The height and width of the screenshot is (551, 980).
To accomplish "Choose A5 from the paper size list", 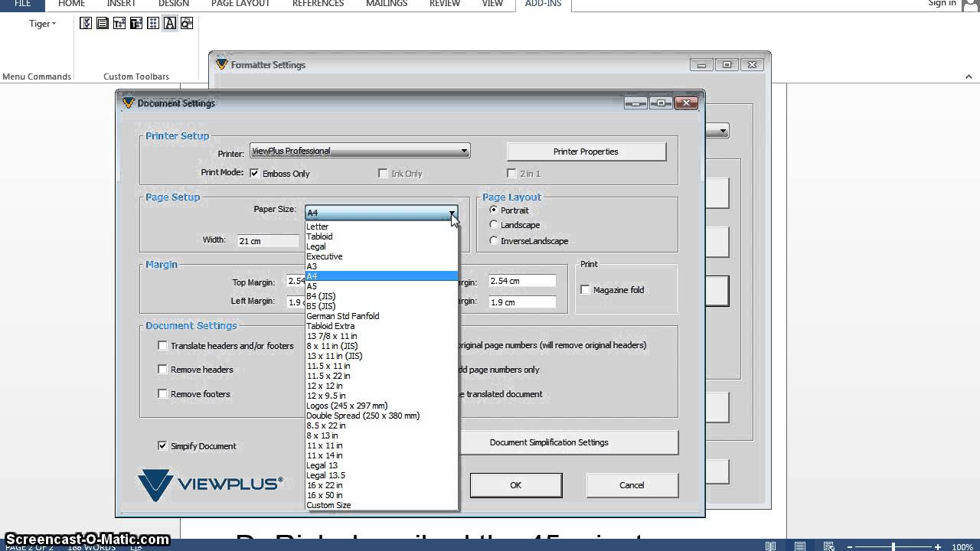I will tap(381, 286).
